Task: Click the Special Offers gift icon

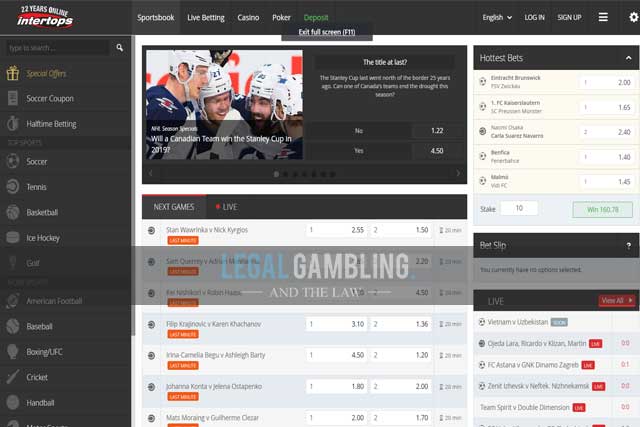Action: click(13, 73)
